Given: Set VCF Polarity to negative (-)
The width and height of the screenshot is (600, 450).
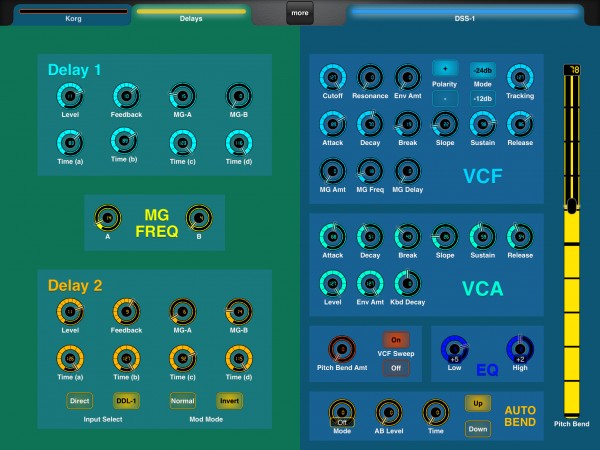Looking at the screenshot, I should 445,98.
